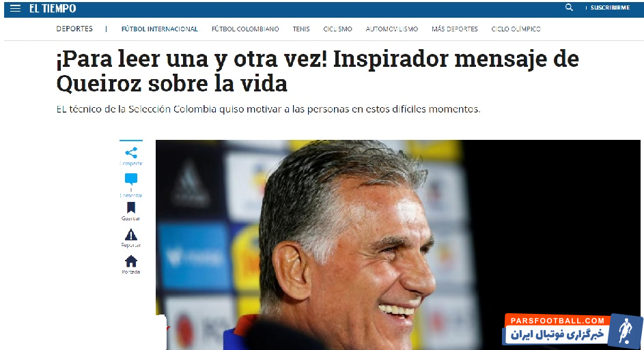The image size is (644, 350).
Task: Open the TENIS menu item
Action: coord(301,29)
